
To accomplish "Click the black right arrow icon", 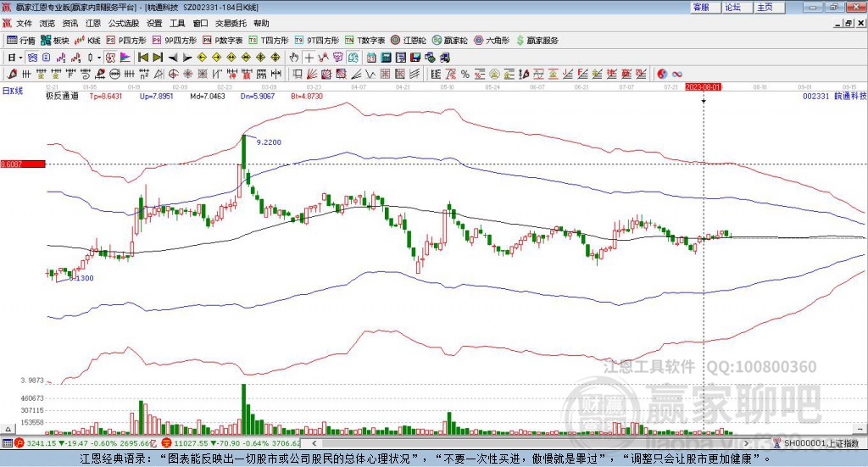I will (x=187, y=58).
